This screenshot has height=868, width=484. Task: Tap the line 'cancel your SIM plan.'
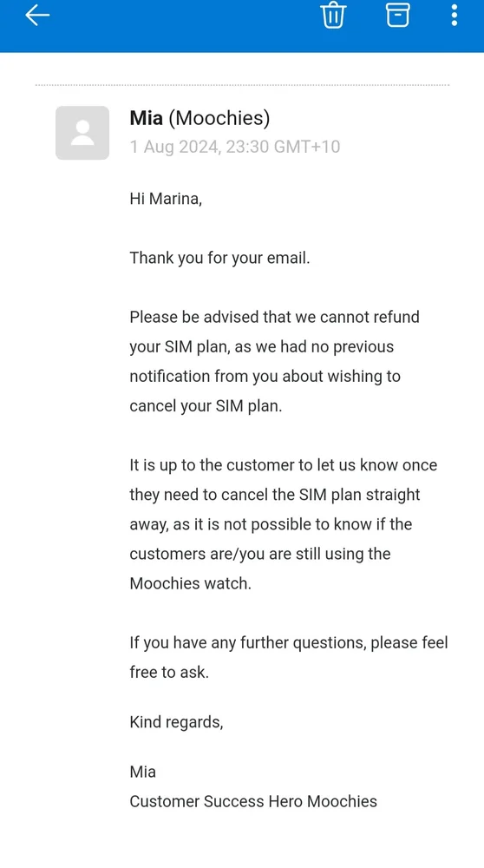click(206, 405)
